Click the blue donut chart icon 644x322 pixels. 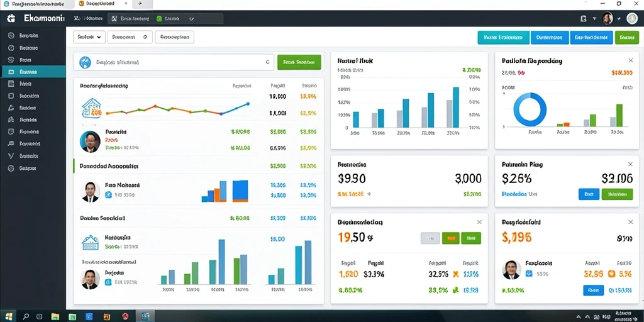coord(530,109)
